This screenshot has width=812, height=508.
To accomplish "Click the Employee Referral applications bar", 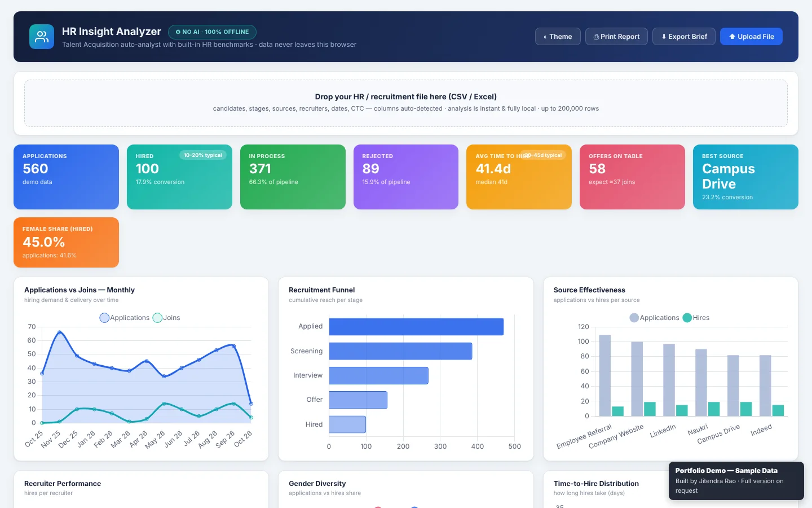I will click(x=604, y=375).
